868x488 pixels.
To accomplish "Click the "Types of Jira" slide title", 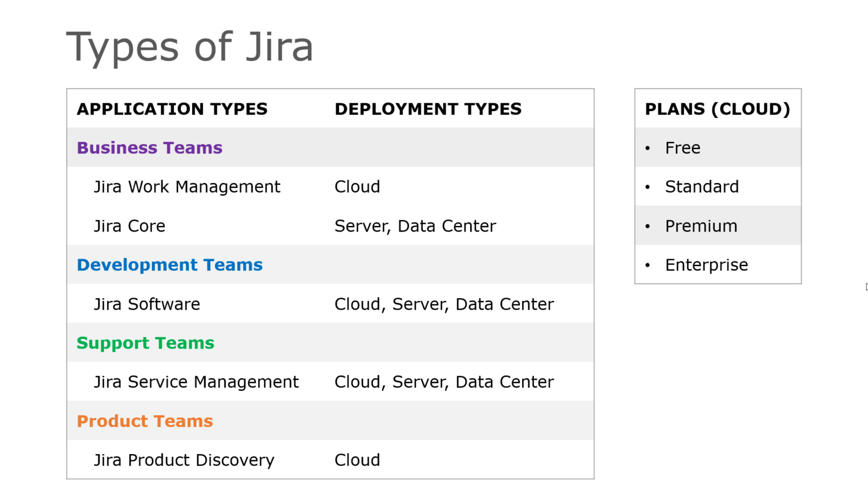I will pyautogui.click(x=190, y=46).
